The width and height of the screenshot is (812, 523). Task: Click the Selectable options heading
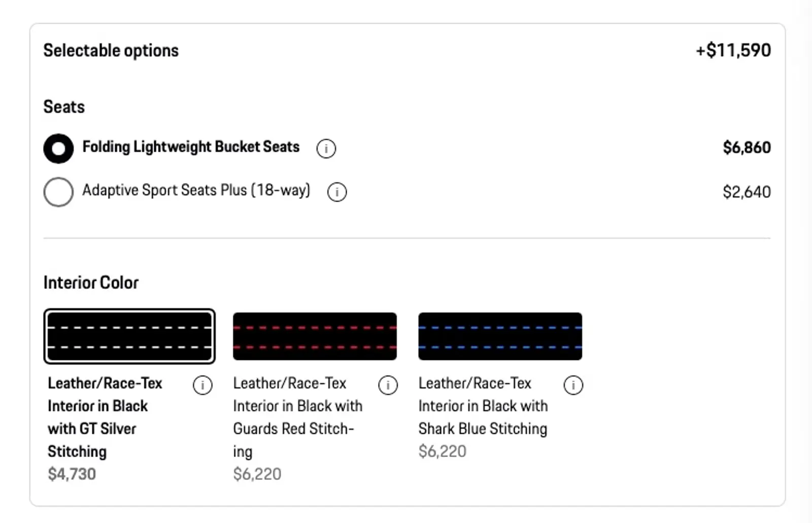[x=111, y=51]
